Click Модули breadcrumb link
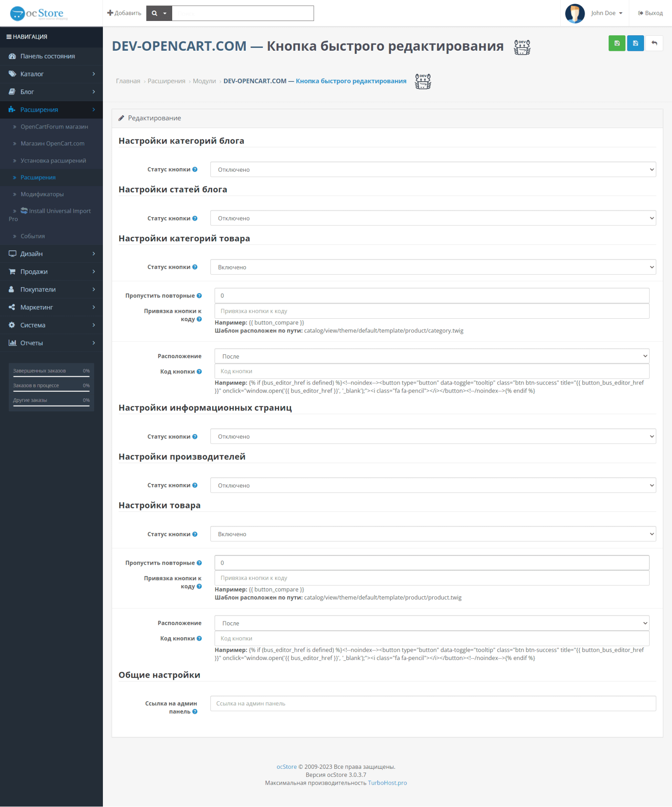The height and width of the screenshot is (807, 672). (204, 81)
